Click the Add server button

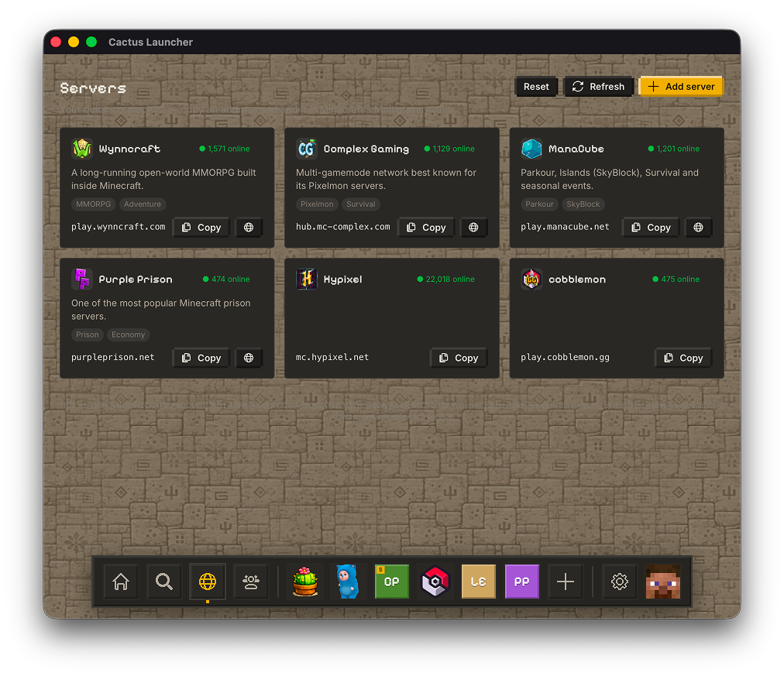click(x=681, y=87)
